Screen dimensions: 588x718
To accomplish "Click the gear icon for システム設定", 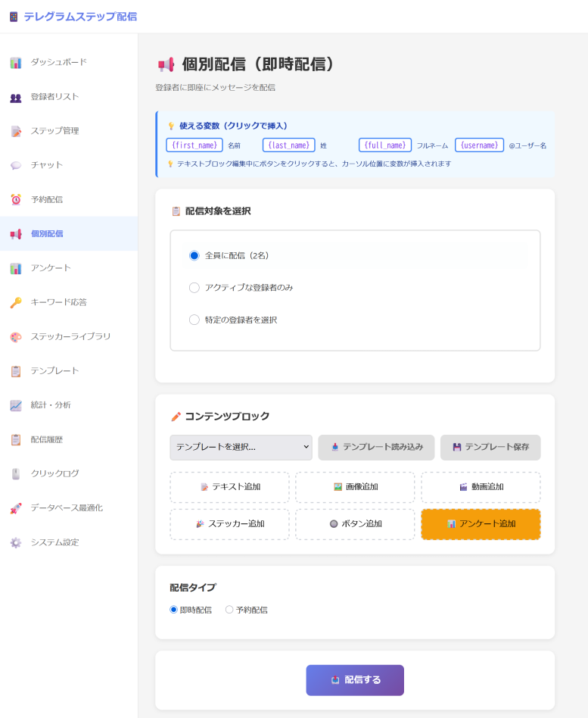I will coord(16,542).
